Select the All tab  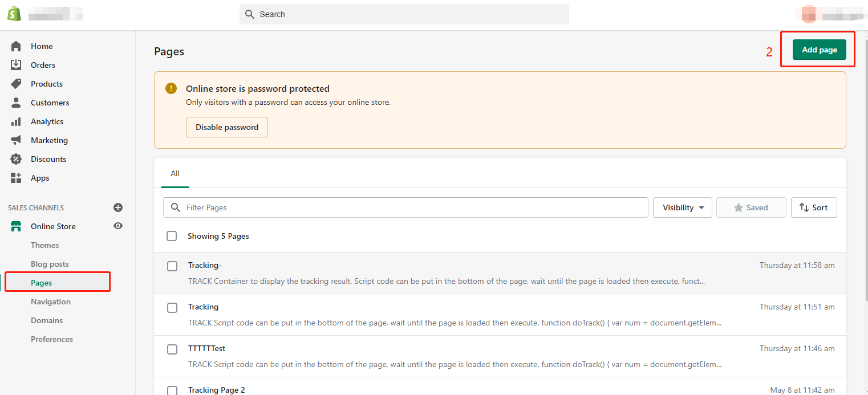175,173
